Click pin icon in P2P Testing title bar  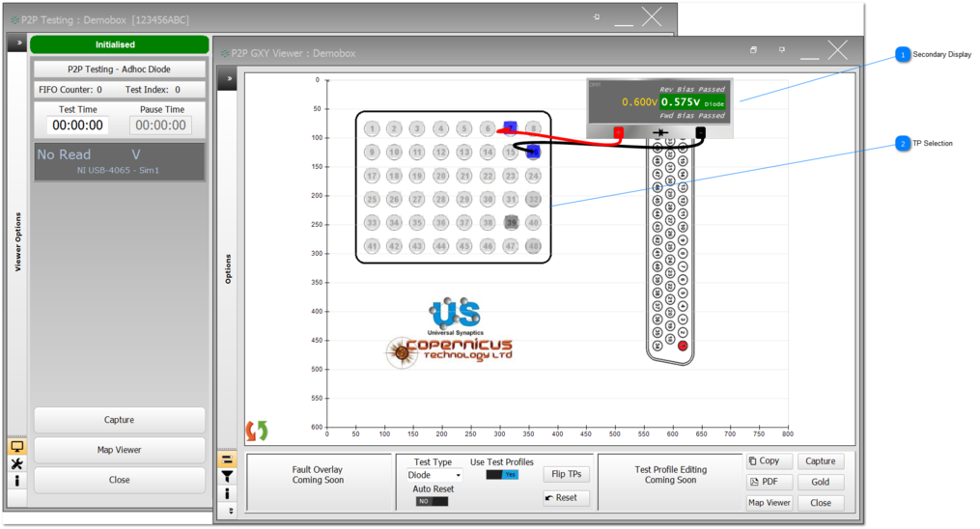click(597, 16)
